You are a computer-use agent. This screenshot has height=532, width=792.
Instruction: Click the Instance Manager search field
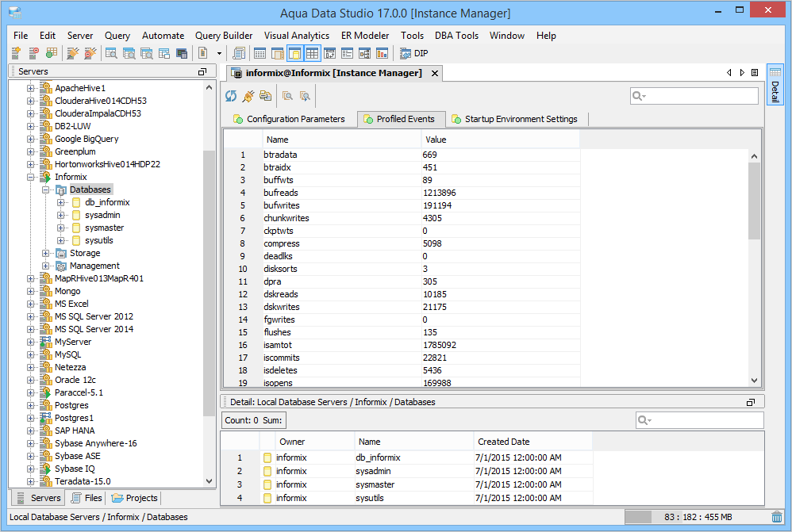pyautogui.click(x=694, y=96)
